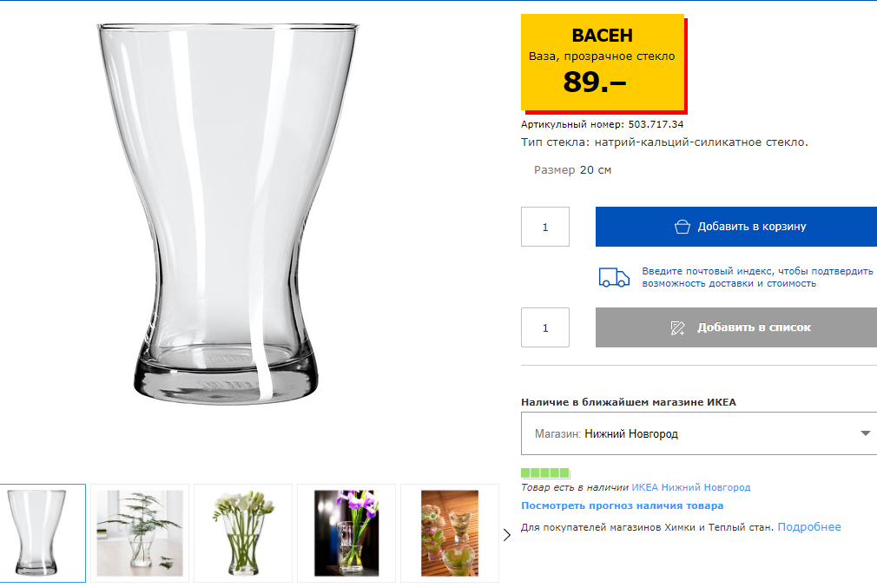
Task: Click the delivery truck icon
Action: [x=614, y=277]
